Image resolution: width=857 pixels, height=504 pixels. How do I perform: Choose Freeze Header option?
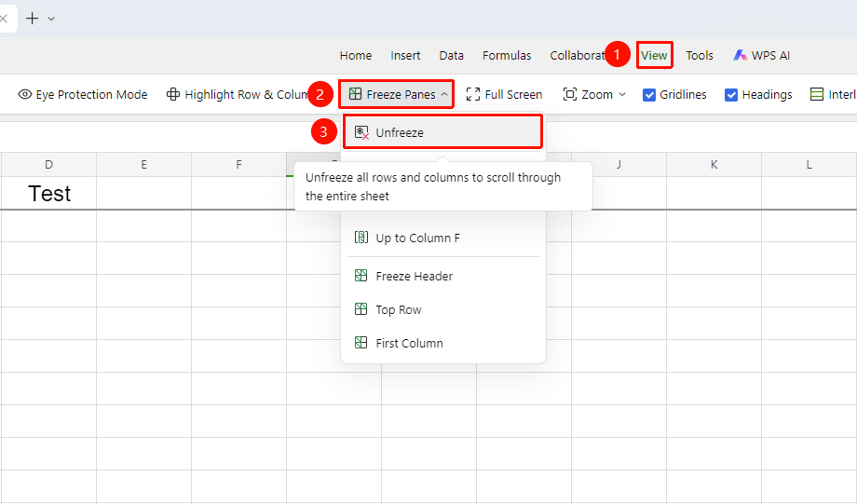[442, 276]
